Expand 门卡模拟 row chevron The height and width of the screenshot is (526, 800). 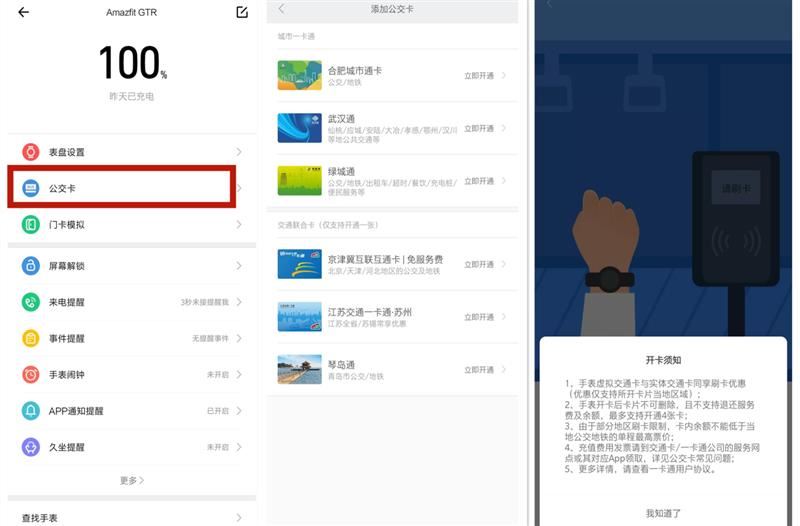[239, 224]
